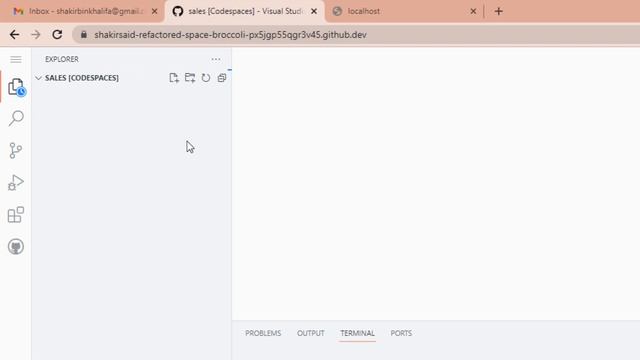Switch to the localhost browser tab
The width and height of the screenshot is (640, 360).
pos(404,11)
